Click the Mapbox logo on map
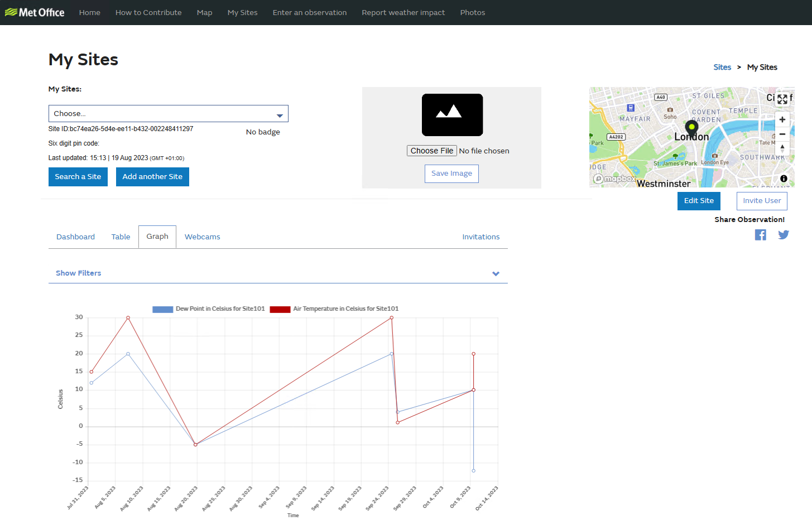812x525 pixels. point(614,179)
